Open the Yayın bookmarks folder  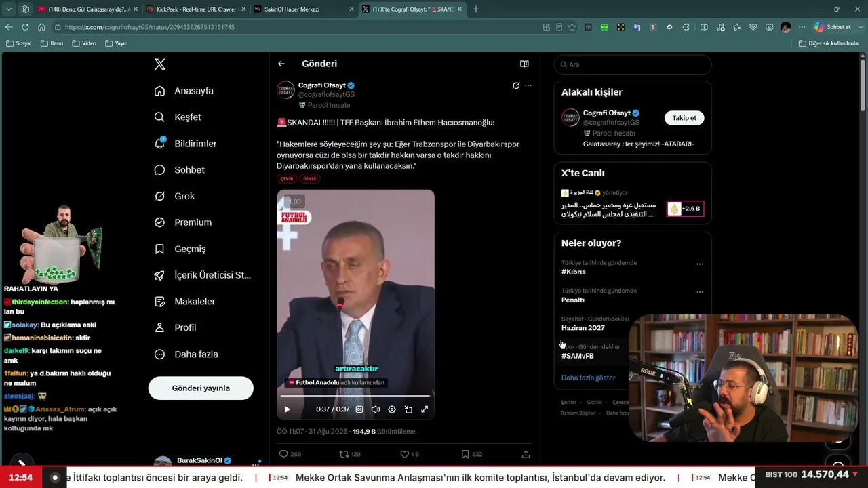point(117,43)
